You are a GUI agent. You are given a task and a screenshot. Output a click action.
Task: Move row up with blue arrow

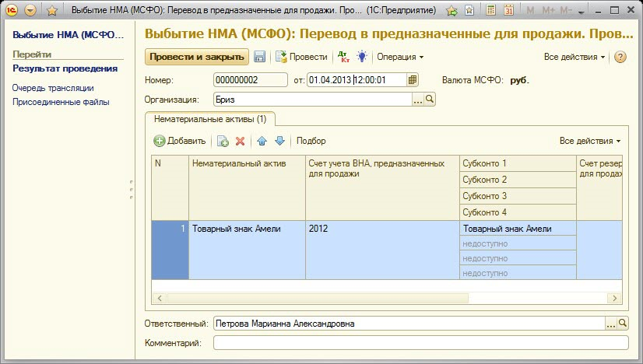pos(262,141)
